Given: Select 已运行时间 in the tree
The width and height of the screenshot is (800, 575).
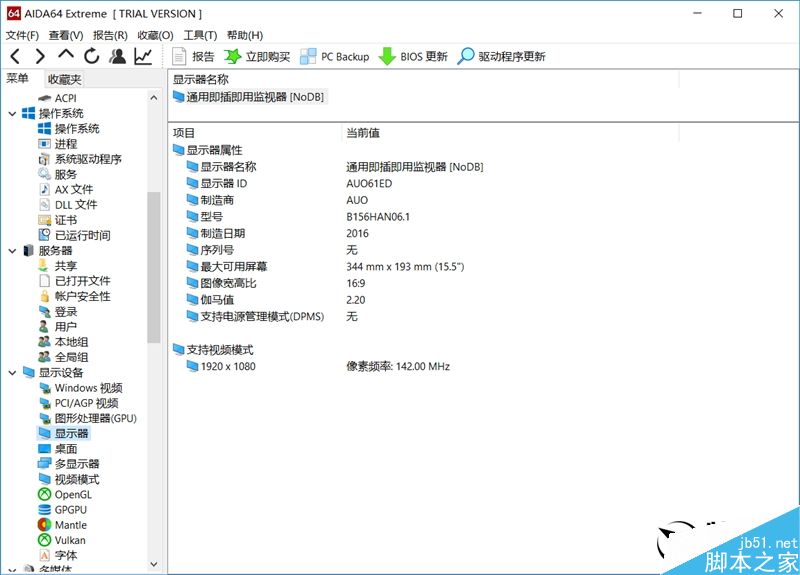Looking at the screenshot, I should pos(74,236).
